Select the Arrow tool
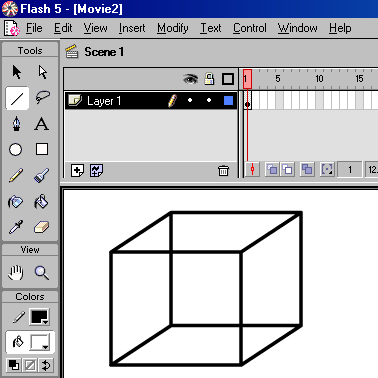This screenshot has width=378, height=378. pyautogui.click(x=16, y=72)
